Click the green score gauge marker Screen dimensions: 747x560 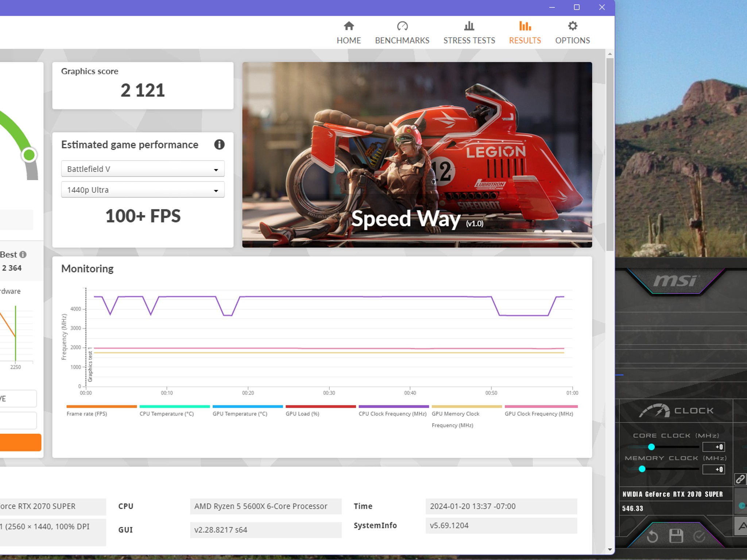click(x=29, y=155)
